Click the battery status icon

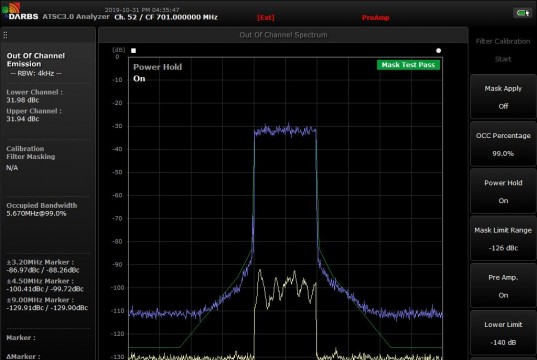click(522, 13)
